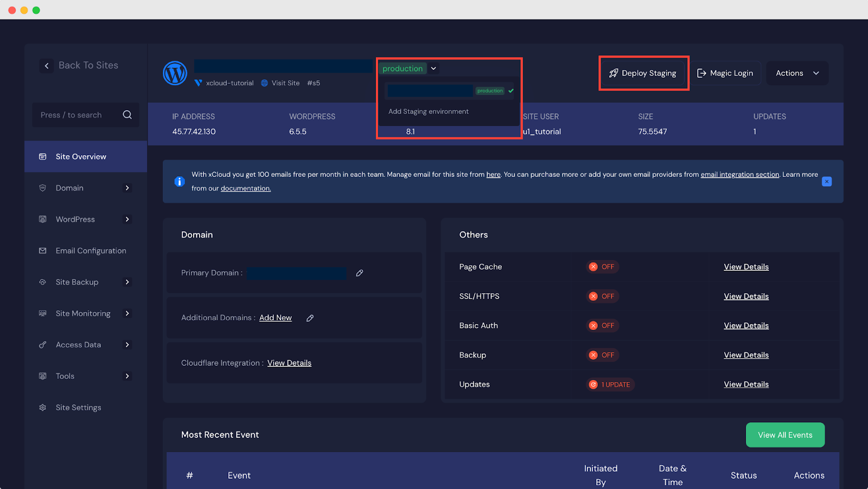This screenshot has width=868, height=489.
Task: Click the edit pencil beside Additional Domains
Action: point(310,317)
